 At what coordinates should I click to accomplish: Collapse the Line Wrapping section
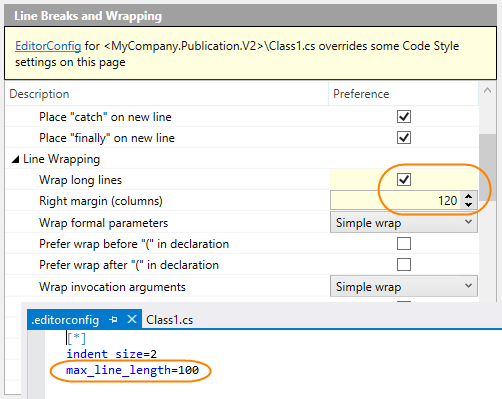point(15,160)
